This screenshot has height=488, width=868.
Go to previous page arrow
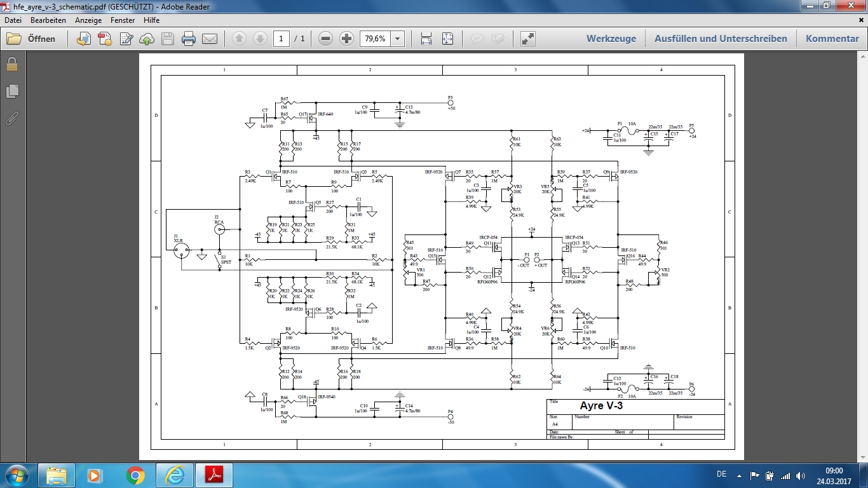239,39
